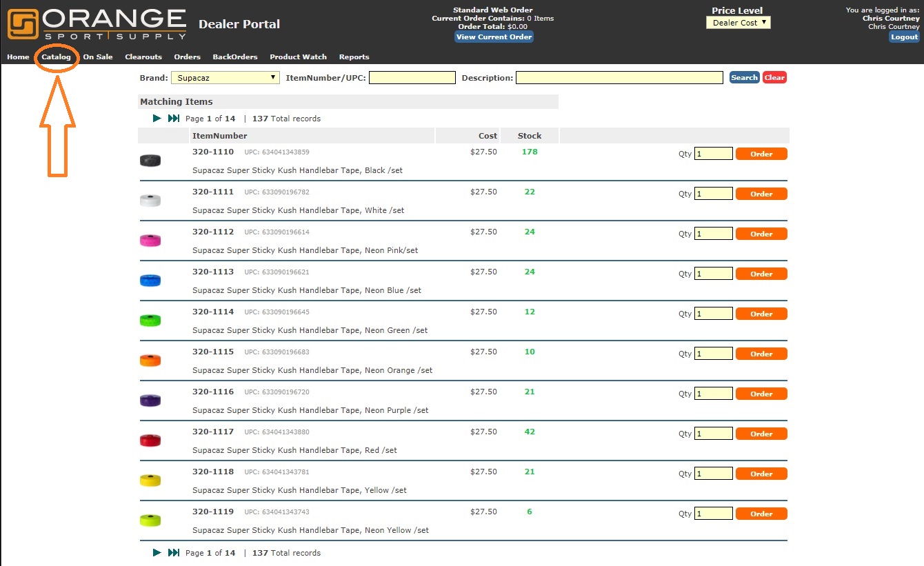Go to the On Sale page
Screen dimensions: 924x566
[x=98, y=57]
